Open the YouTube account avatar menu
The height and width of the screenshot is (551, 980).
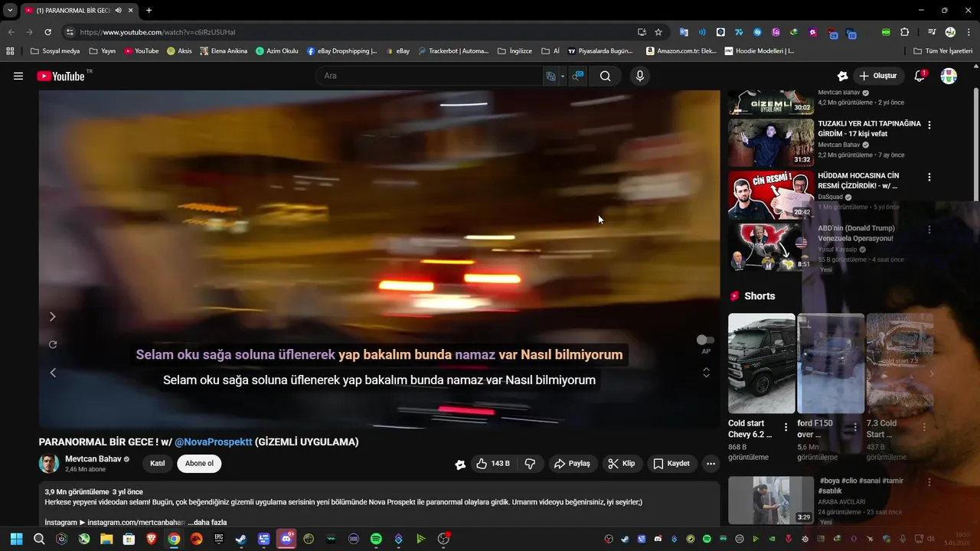[949, 76]
